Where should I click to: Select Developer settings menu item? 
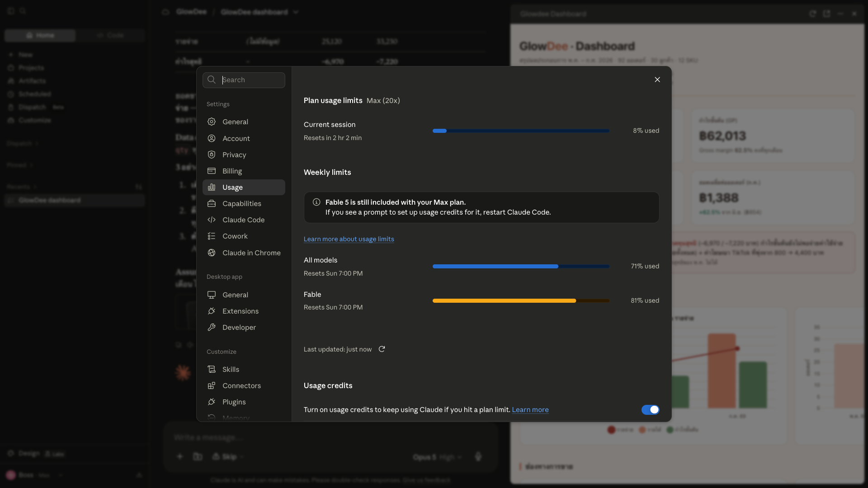tap(244, 327)
